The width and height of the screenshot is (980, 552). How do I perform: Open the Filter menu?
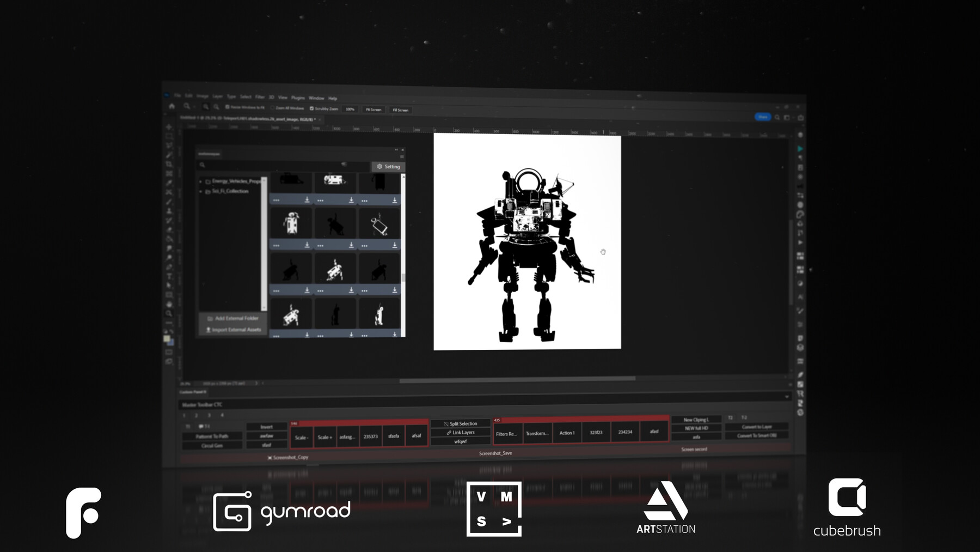click(x=260, y=97)
